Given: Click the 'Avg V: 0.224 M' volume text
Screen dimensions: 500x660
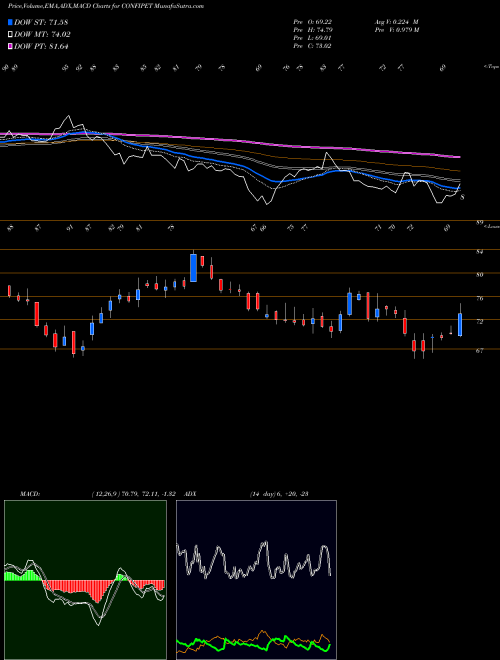Looking at the screenshot, I should [x=396, y=22].
